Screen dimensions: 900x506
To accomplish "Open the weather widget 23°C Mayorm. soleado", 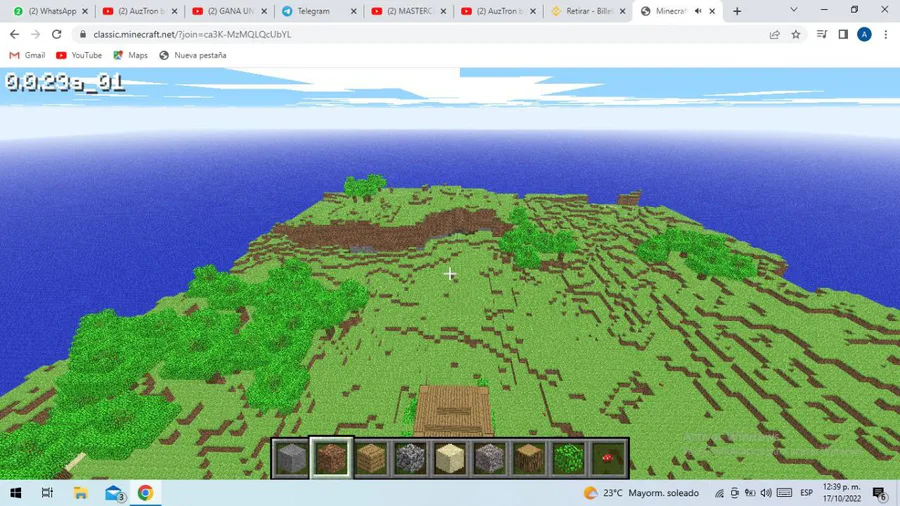I will [641, 493].
